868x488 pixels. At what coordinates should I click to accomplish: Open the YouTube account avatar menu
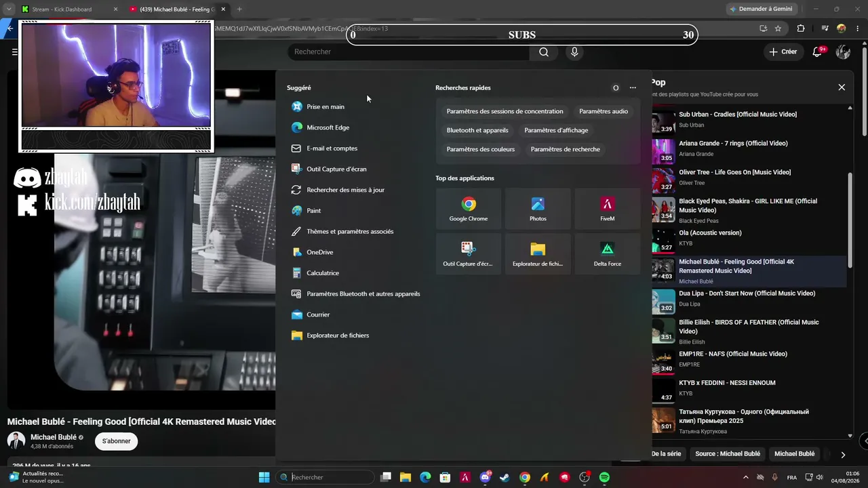[843, 52]
